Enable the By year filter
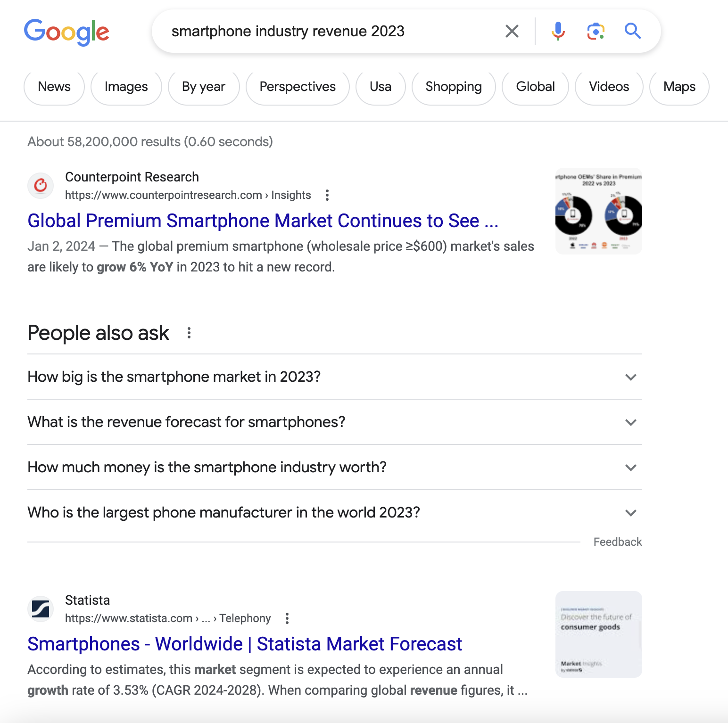The height and width of the screenshot is (723, 728). coord(204,87)
